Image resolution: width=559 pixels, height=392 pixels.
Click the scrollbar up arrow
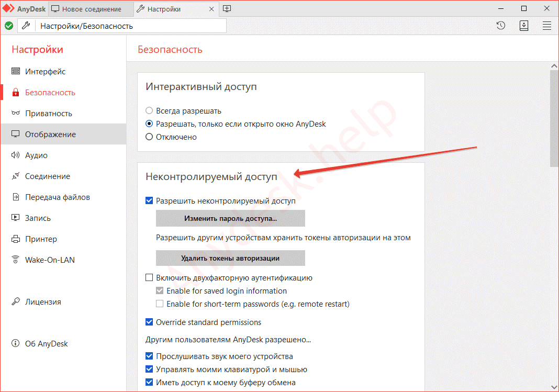[x=554, y=66]
